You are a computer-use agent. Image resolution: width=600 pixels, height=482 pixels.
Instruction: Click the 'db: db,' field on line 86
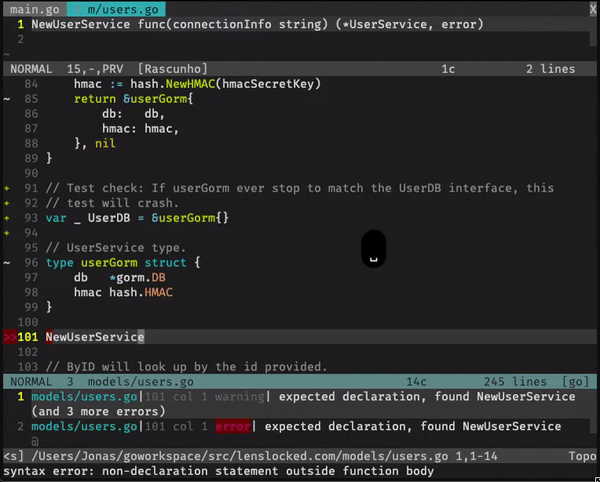click(133, 114)
